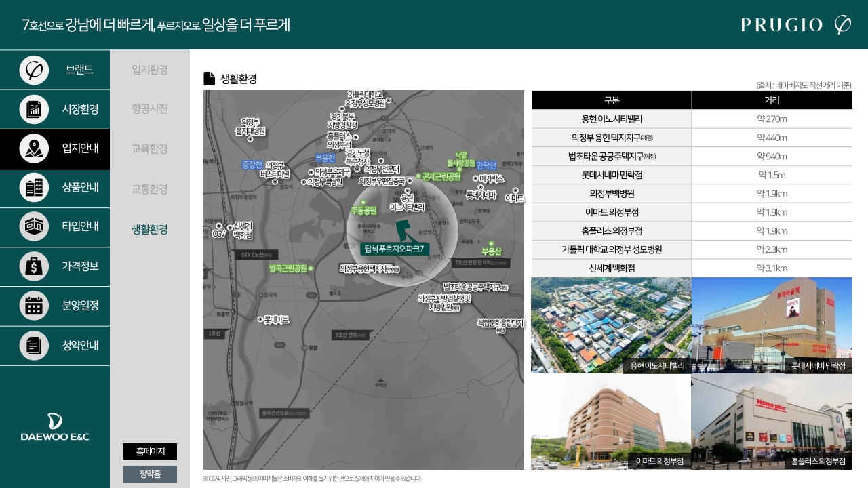Screen dimensions: 868x488
Task: Click the 청약홈 button
Action: (x=150, y=474)
